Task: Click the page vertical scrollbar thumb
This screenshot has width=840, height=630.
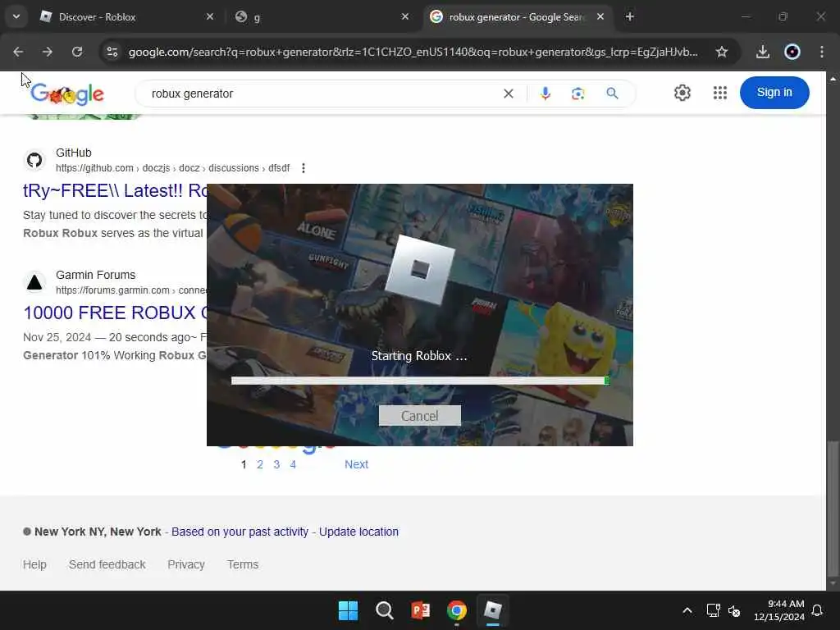Action: 832,508
